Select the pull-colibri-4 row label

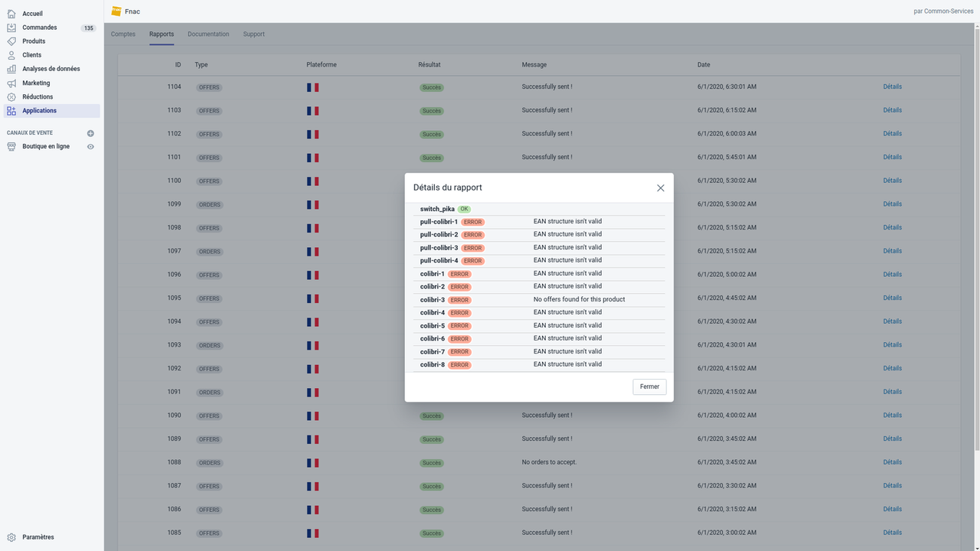coord(439,260)
